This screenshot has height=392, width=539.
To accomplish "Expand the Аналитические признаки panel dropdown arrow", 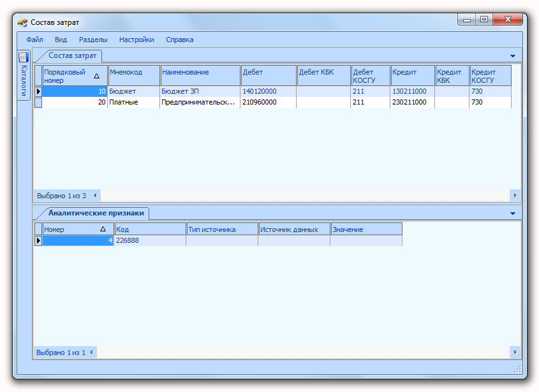I will pos(513,214).
